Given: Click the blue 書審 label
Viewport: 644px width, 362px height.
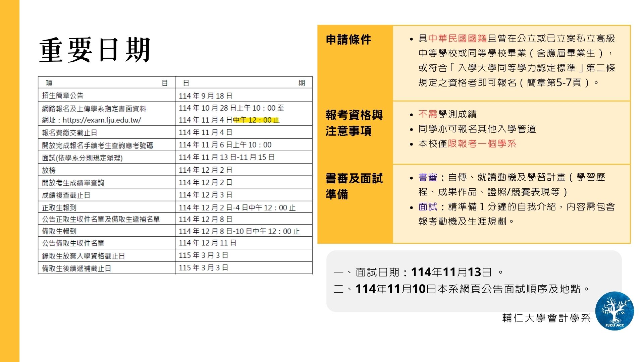Looking at the screenshot, I should (x=428, y=177).
